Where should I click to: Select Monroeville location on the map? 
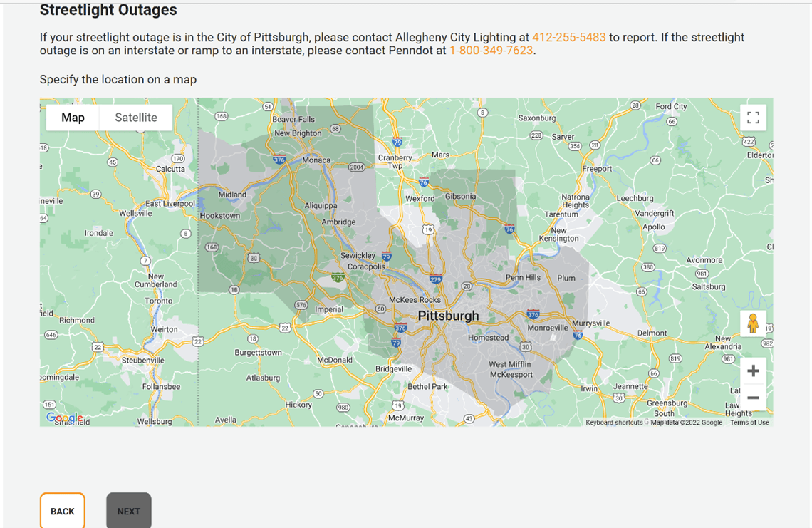pyautogui.click(x=547, y=328)
